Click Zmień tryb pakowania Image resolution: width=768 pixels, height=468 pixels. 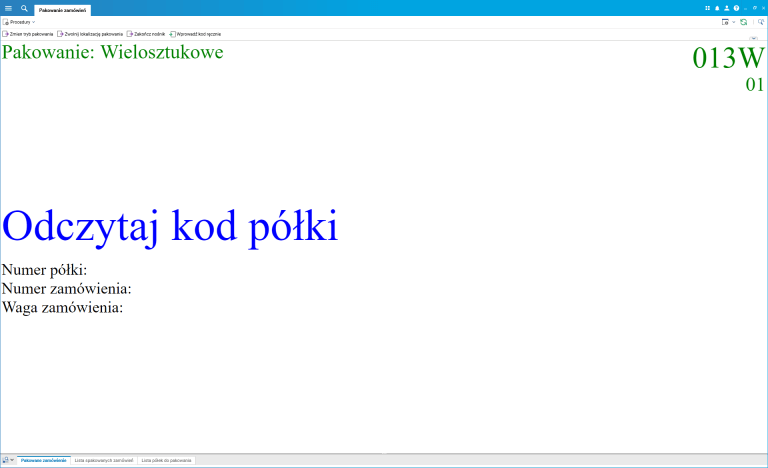pos(28,34)
